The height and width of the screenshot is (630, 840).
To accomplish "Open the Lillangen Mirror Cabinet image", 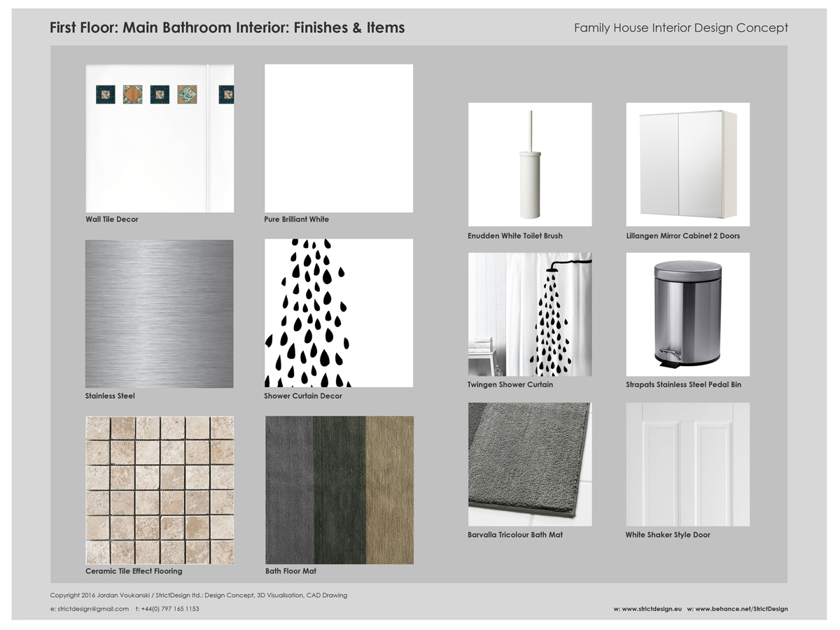I will pyautogui.click(x=688, y=164).
